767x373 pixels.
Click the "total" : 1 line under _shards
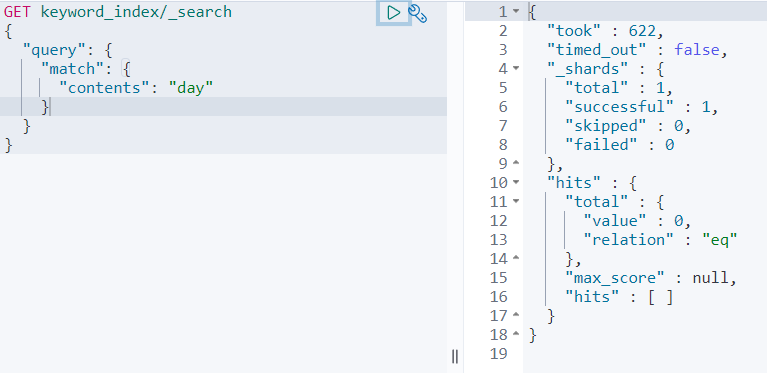[x=619, y=88]
